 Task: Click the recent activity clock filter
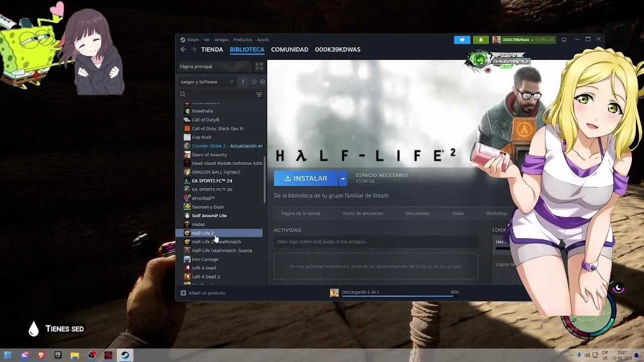coord(254,81)
